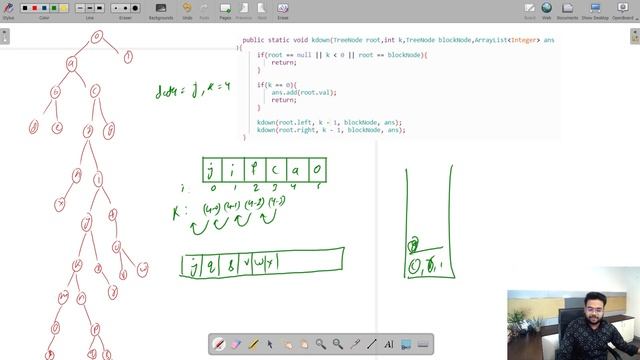Show the virtual keyboard
The height and width of the screenshot is (360, 640).
click(x=423, y=344)
